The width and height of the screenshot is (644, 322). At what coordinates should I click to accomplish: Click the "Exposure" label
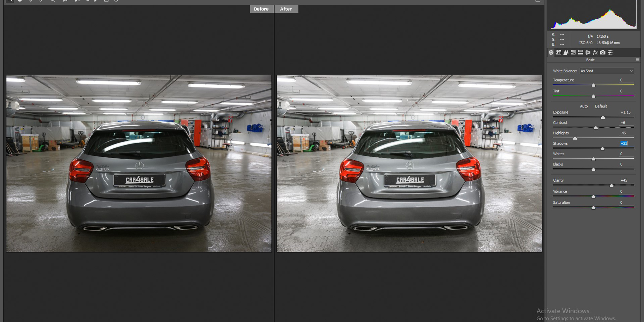pyautogui.click(x=561, y=112)
